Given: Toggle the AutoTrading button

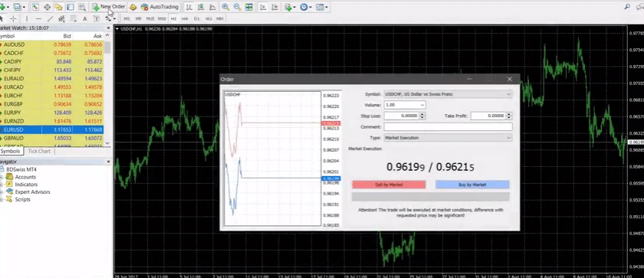Looking at the screenshot, I should pos(159,7).
